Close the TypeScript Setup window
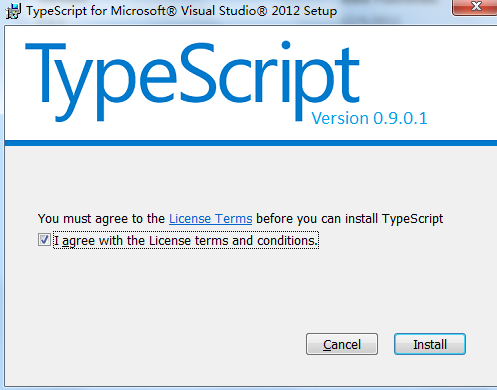The width and height of the screenshot is (497, 390). 475,7
